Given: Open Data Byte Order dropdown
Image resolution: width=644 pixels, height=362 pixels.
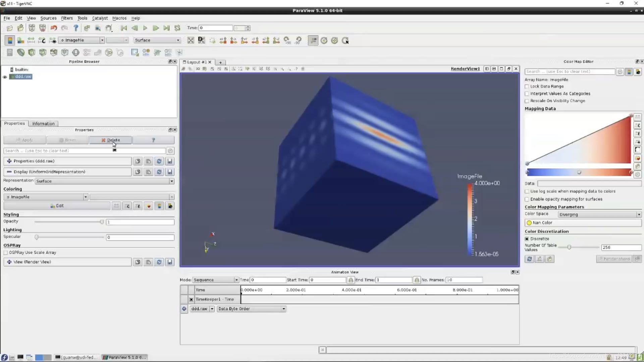Looking at the screenshot, I should coord(251,309).
